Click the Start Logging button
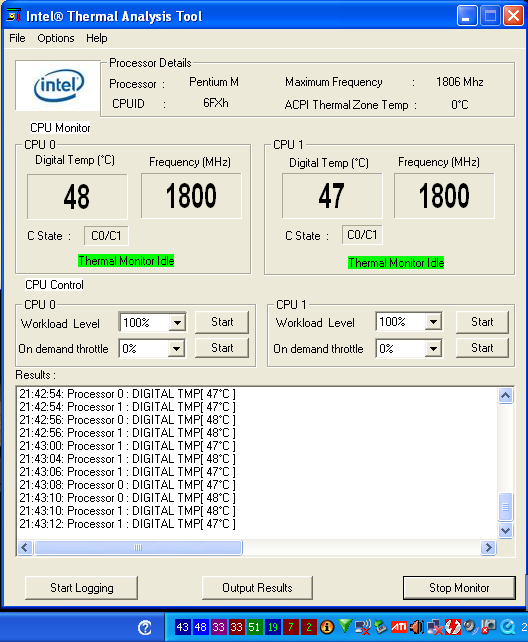The image size is (528, 642). coord(81,588)
